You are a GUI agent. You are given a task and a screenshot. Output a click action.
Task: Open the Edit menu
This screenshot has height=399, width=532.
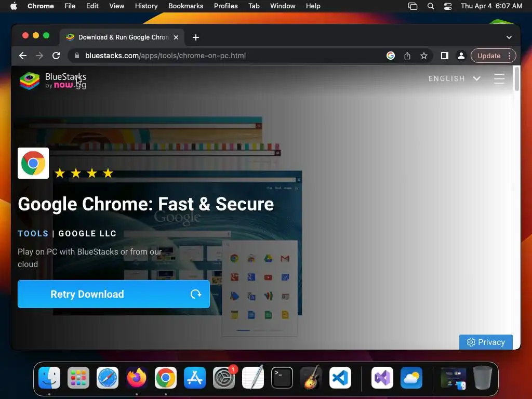[x=92, y=6]
